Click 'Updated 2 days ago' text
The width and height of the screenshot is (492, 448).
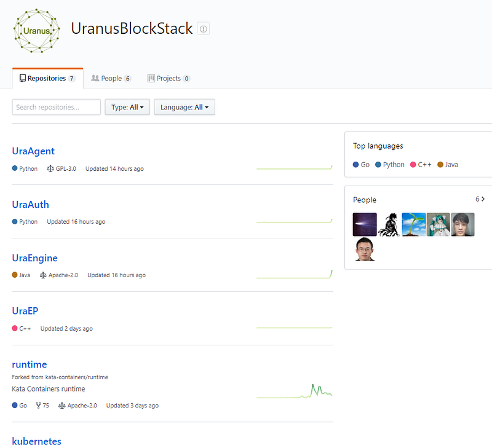tap(66, 329)
